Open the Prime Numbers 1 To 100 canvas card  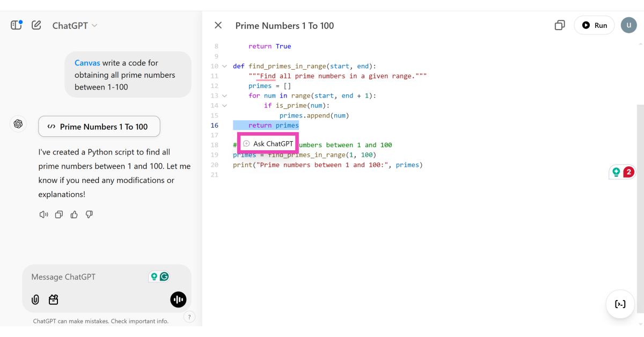click(x=99, y=127)
